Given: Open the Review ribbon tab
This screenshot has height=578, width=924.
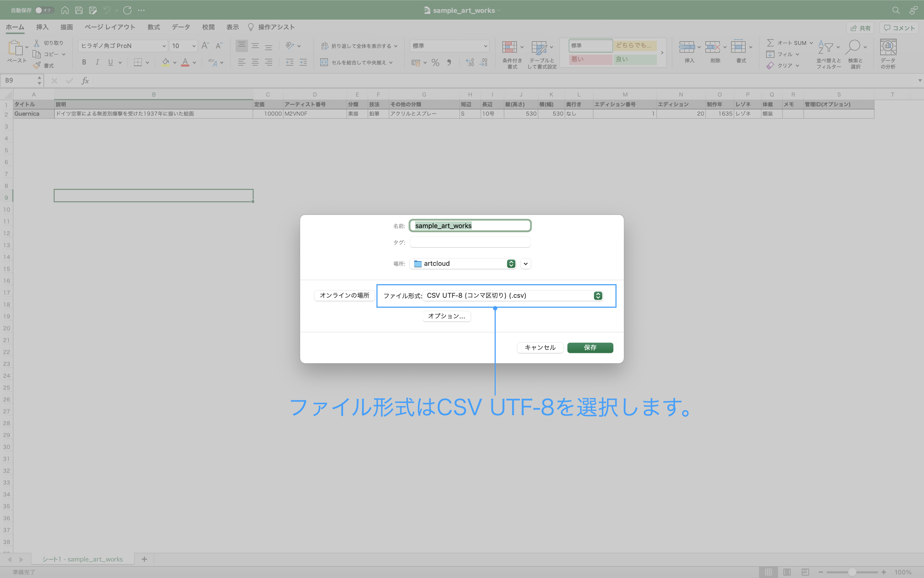Looking at the screenshot, I should (208, 27).
